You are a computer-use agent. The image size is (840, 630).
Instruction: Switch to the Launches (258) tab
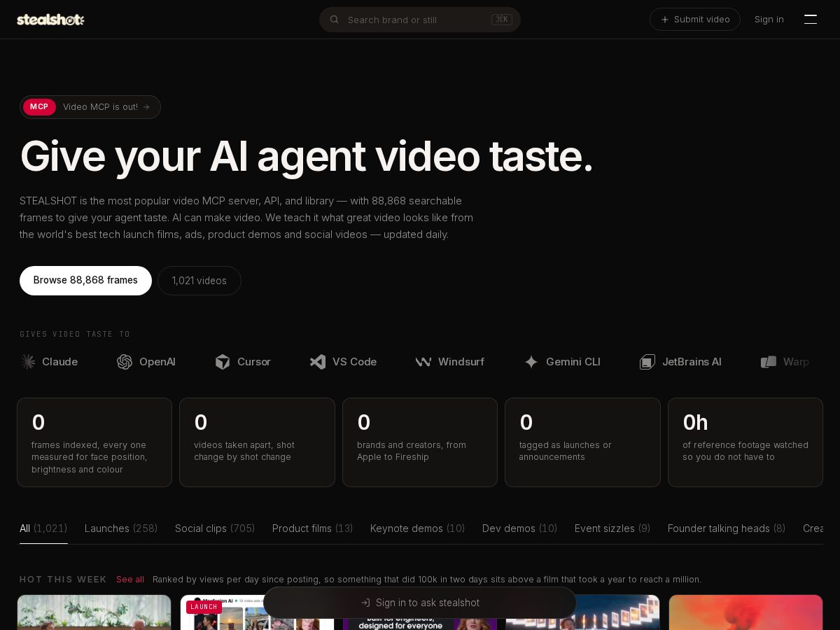point(121,528)
